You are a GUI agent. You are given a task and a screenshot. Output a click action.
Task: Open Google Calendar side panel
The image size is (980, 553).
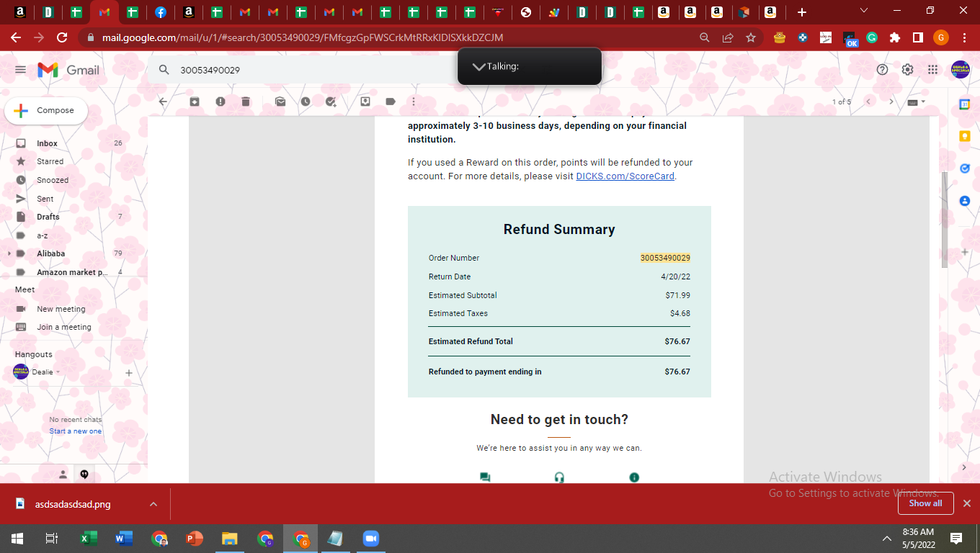point(965,104)
